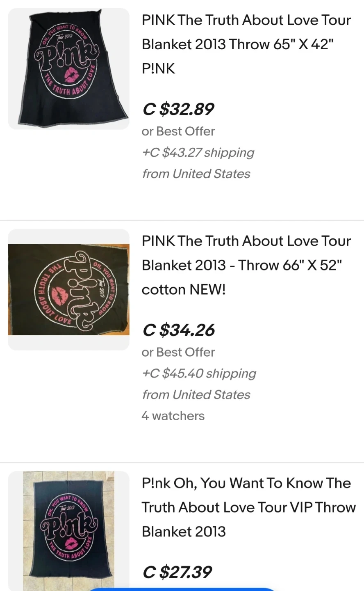This screenshot has width=364, height=591.
Task: View the +C $45.40 shipping details
Action: tap(199, 373)
